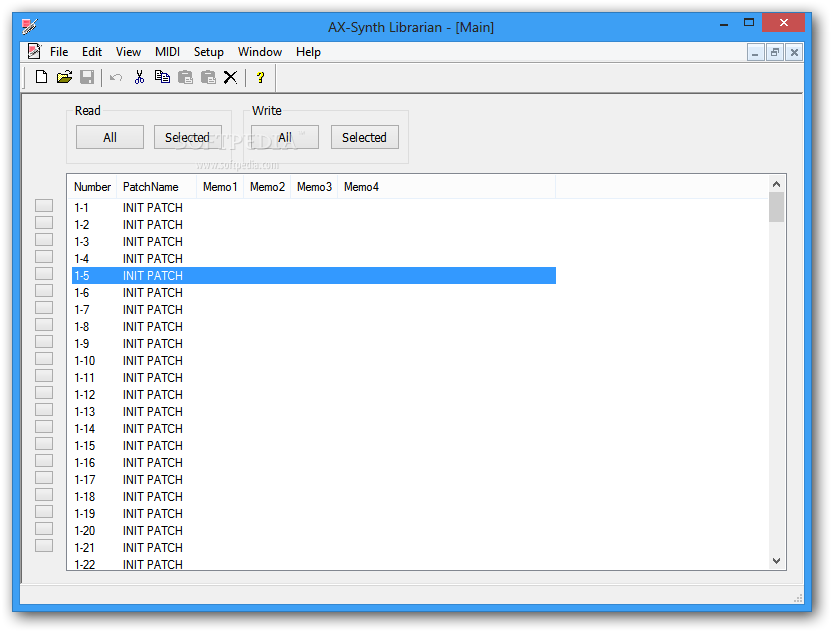The height and width of the screenshot is (632, 832).
Task: Click the Undo arrow icon
Action: coord(116,77)
